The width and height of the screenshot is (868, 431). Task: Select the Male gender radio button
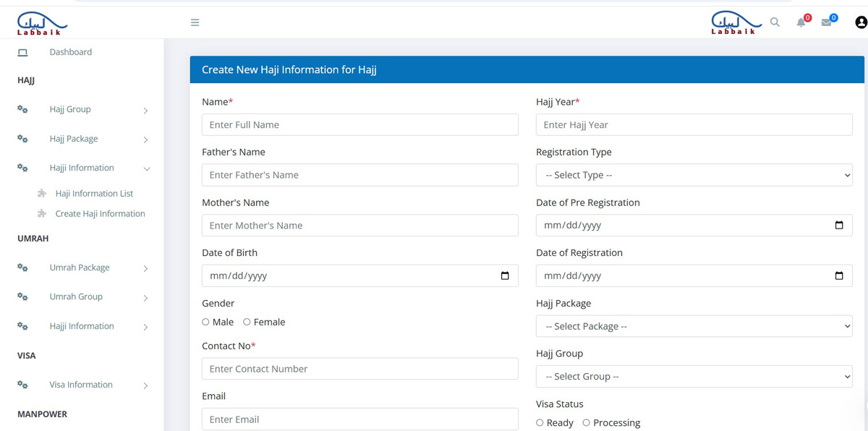click(x=205, y=322)
